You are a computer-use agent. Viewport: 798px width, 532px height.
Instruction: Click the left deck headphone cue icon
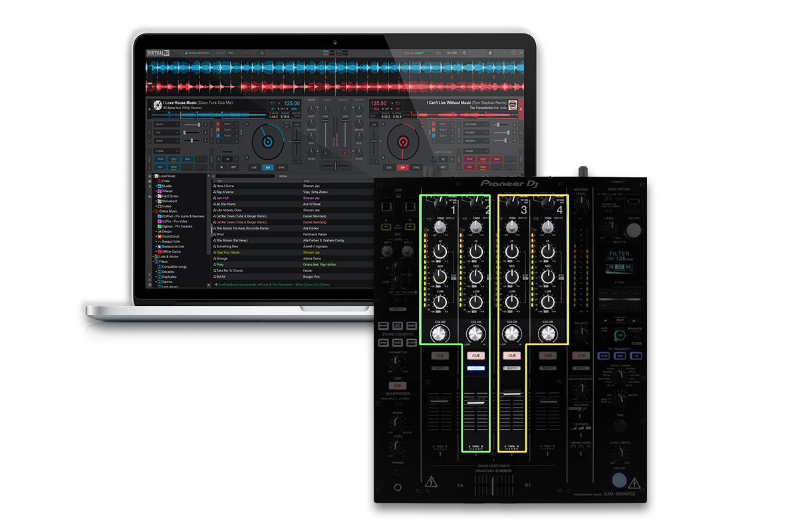326,154
